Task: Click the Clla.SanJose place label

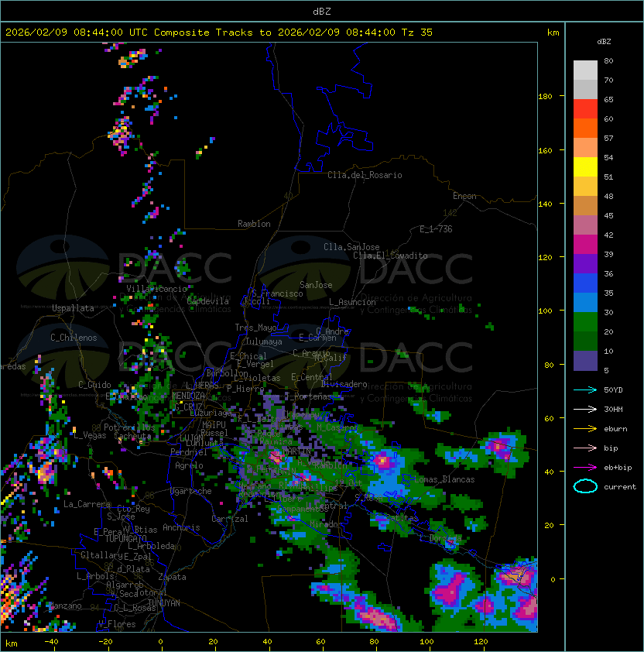Action: click(351, 247)
